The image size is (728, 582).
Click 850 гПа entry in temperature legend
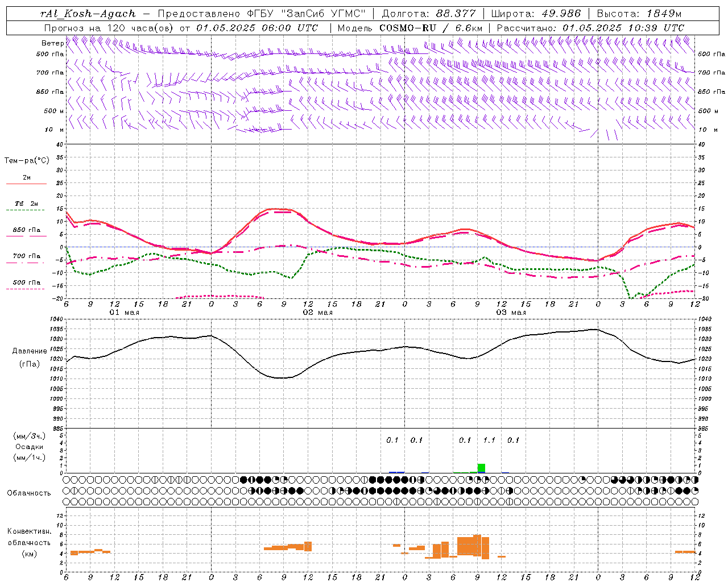pos(27,230)
